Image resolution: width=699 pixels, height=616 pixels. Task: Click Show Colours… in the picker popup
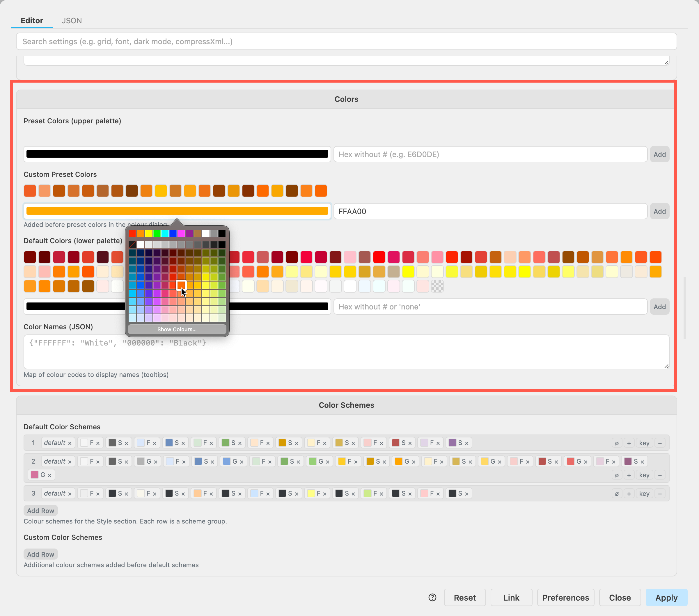click(177, 329)
